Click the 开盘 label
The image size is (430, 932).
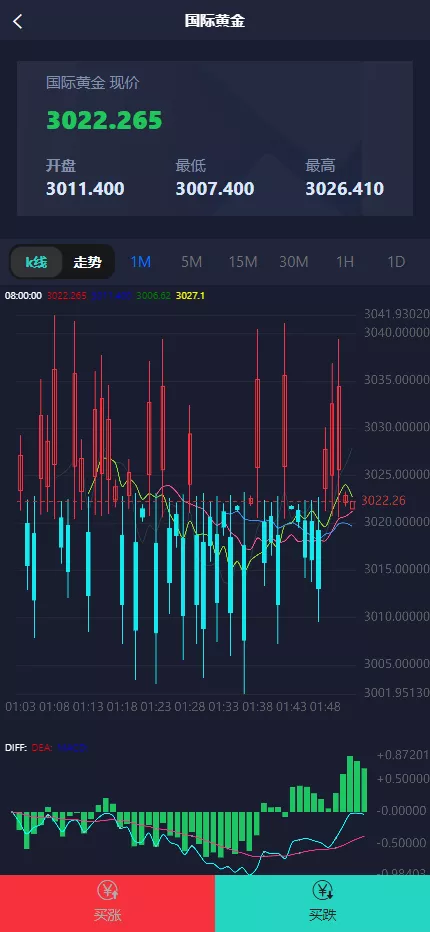[61, 166]
